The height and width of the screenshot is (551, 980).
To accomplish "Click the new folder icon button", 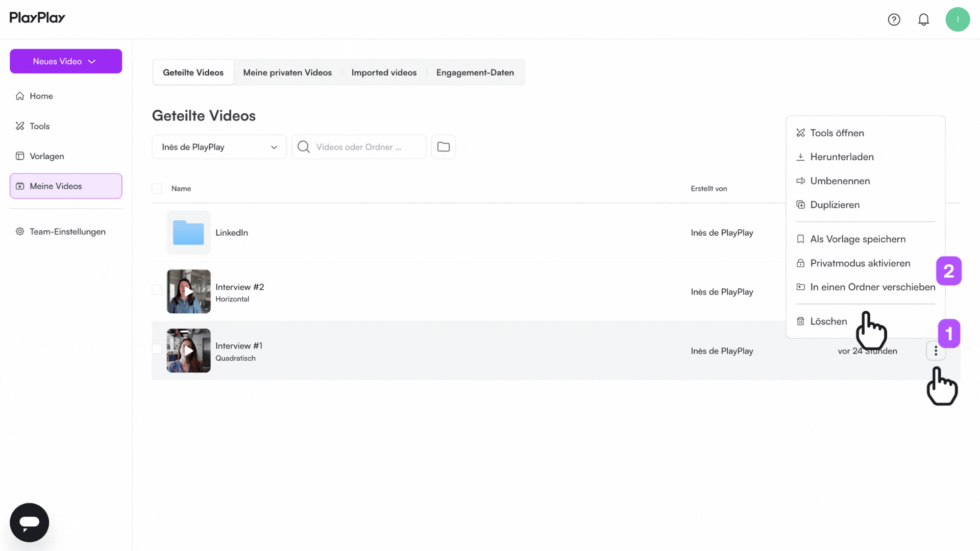I will click(443, 147).
